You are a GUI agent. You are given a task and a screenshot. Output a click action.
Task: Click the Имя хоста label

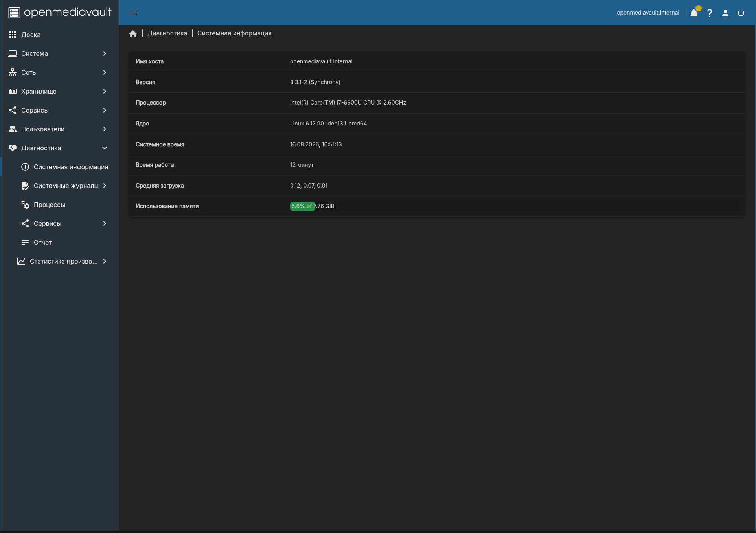(x=149, y=61)
